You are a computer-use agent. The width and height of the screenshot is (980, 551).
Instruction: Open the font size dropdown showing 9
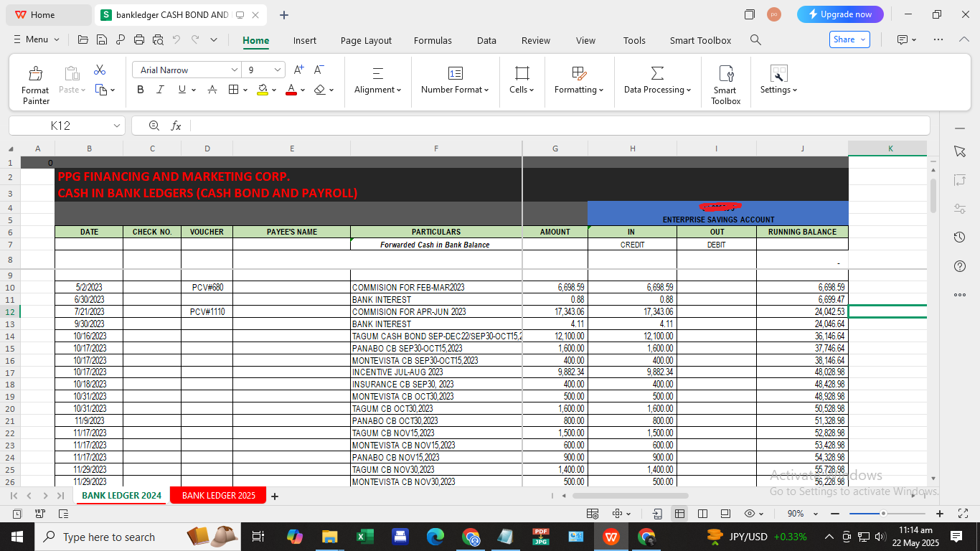278,70
